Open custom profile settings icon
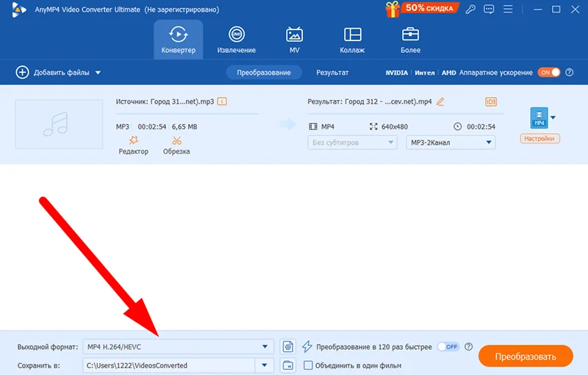 tap(287, 347)
